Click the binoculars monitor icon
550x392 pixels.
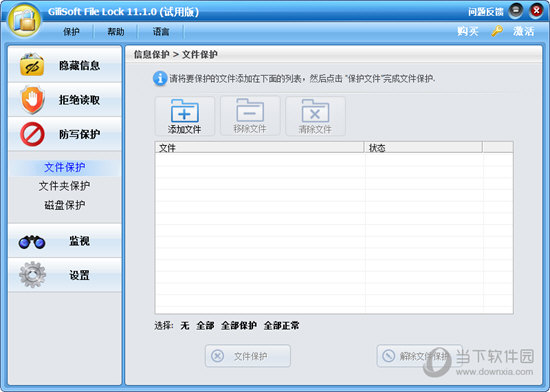[x=32, y=242]
